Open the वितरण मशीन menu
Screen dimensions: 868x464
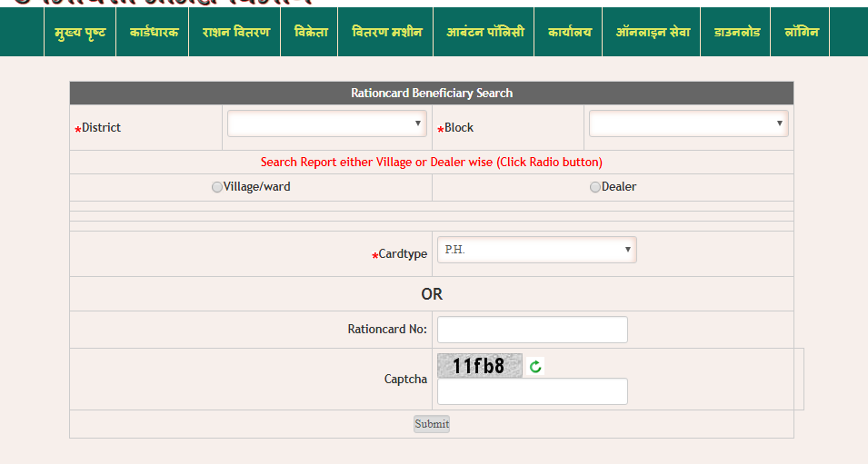click(386, 32)
